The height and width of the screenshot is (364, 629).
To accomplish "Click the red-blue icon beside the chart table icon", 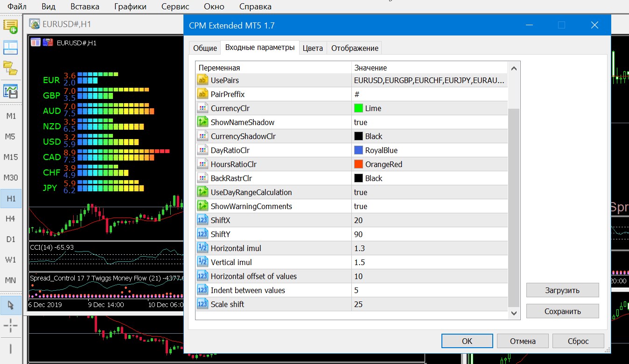I will pyautogui.click(x=48, y=42).
